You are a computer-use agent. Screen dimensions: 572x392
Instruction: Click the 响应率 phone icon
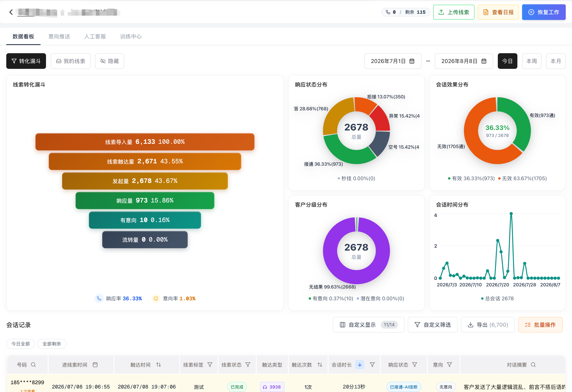point(99,298)
